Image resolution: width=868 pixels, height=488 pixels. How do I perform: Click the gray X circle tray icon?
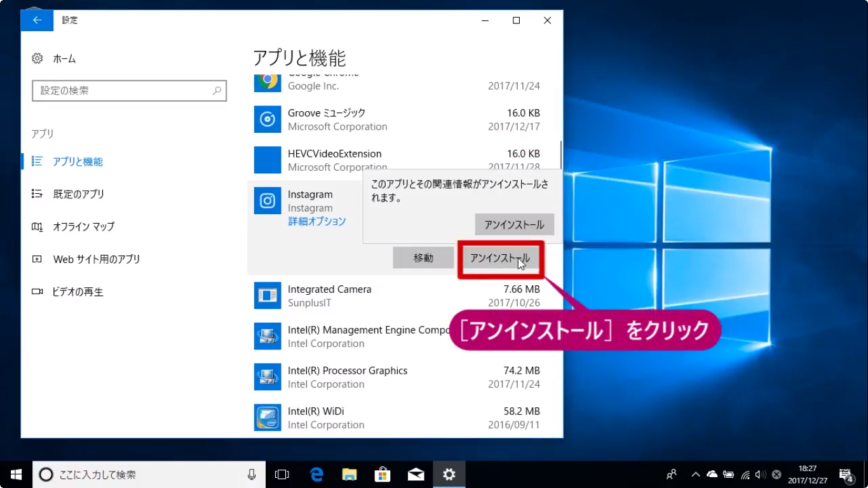coord(776,474)
